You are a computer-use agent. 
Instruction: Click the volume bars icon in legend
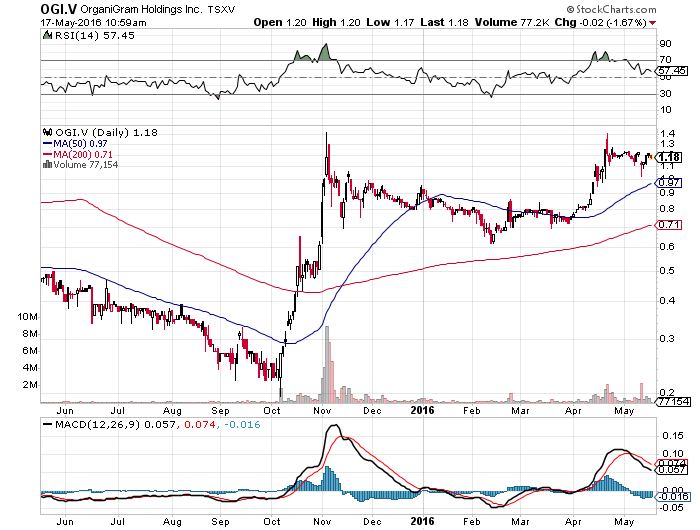tap(47, 165)
